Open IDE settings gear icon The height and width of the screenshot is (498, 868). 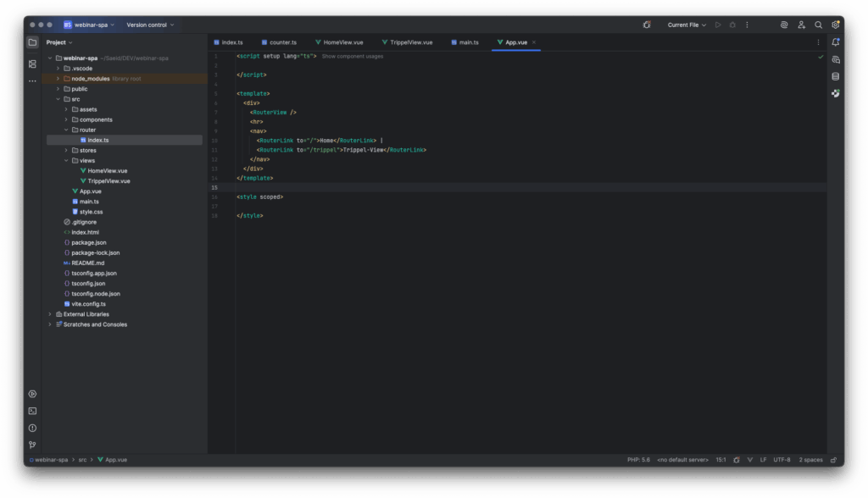pyautogui.click(x=836, y=25)
